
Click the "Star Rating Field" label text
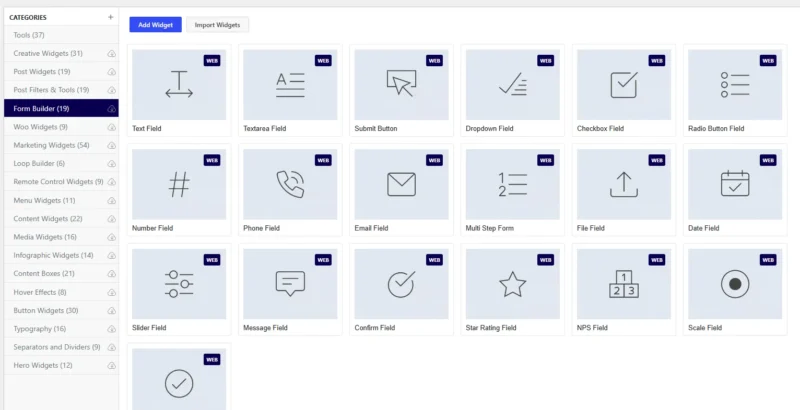pos(491,328)
